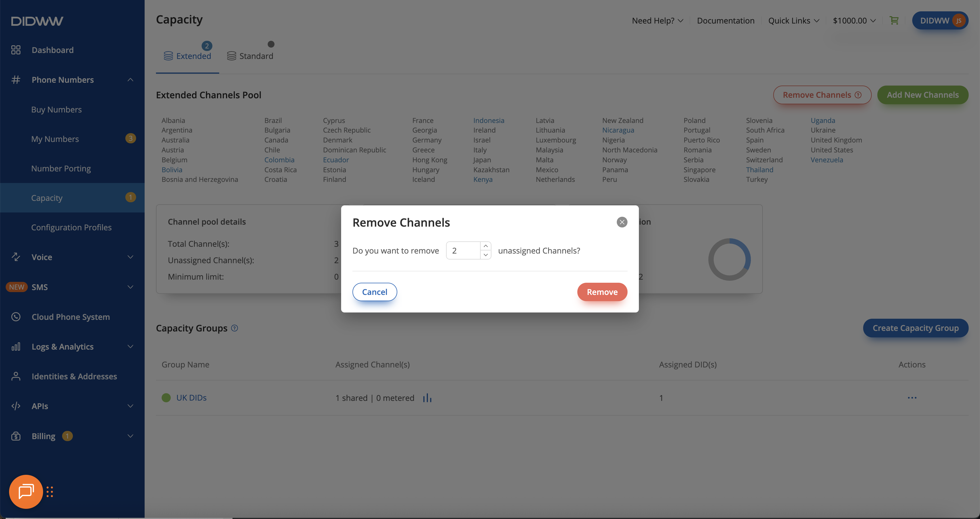Click the Bolivia country link
Screen dimensions: 980x519
click(x=172, y=169)
